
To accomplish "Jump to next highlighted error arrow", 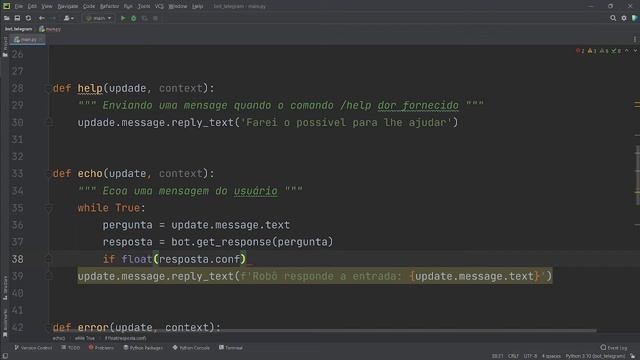I will 635,51.
